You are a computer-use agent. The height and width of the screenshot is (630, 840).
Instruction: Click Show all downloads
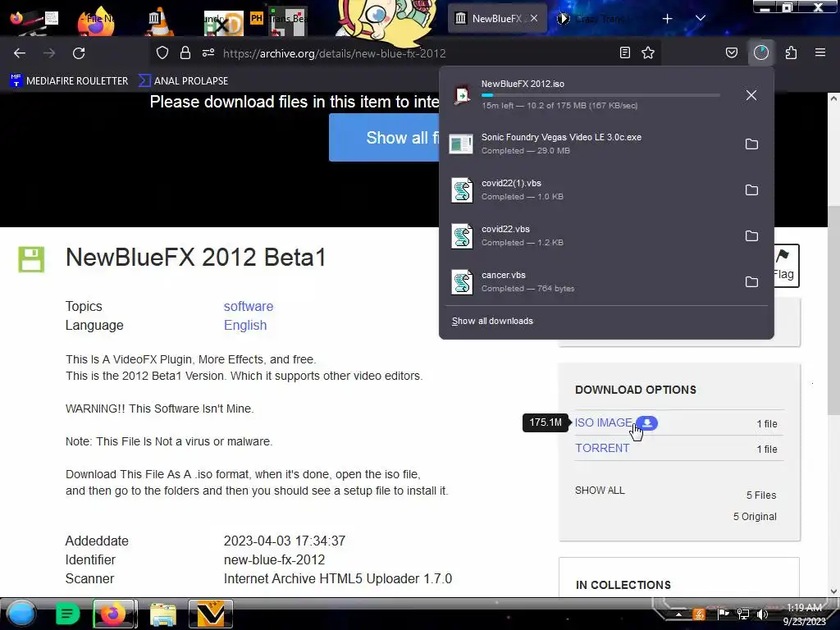[492, 321]
